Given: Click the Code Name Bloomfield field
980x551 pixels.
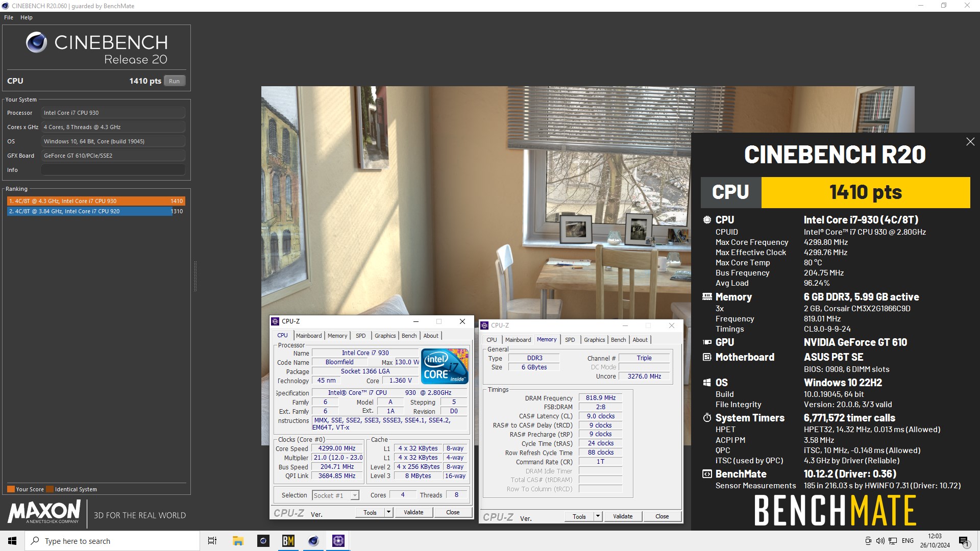Looking at the screenshot, I should coord(339,362).
